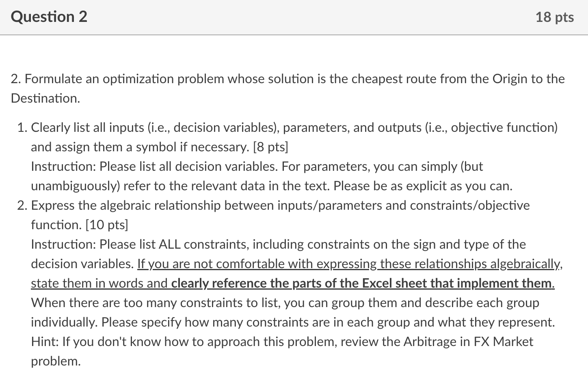Click 'individually. Please specify how many constraints' line
Screen dimensions: 588x387
click(293, 322)
